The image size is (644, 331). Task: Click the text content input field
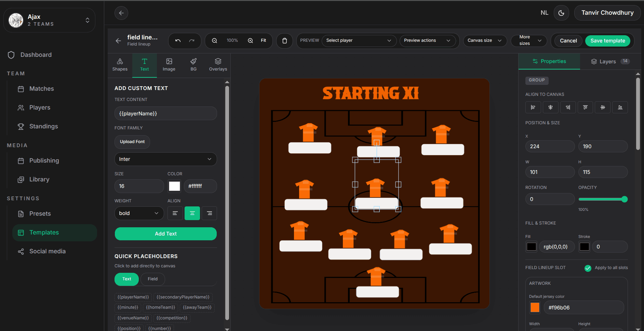(165, 114)
